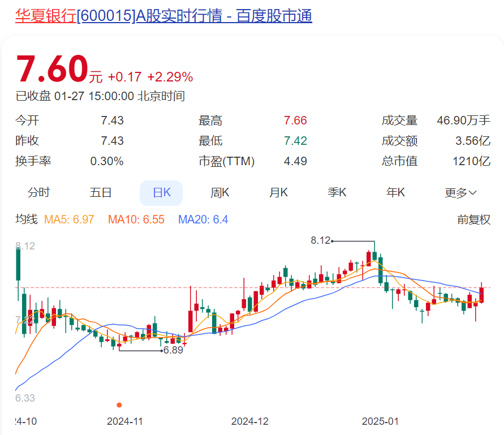This screenshot has width=504, height=435.
Task: Click the 均线 indicator label
Action: click(x=27, y=219)
